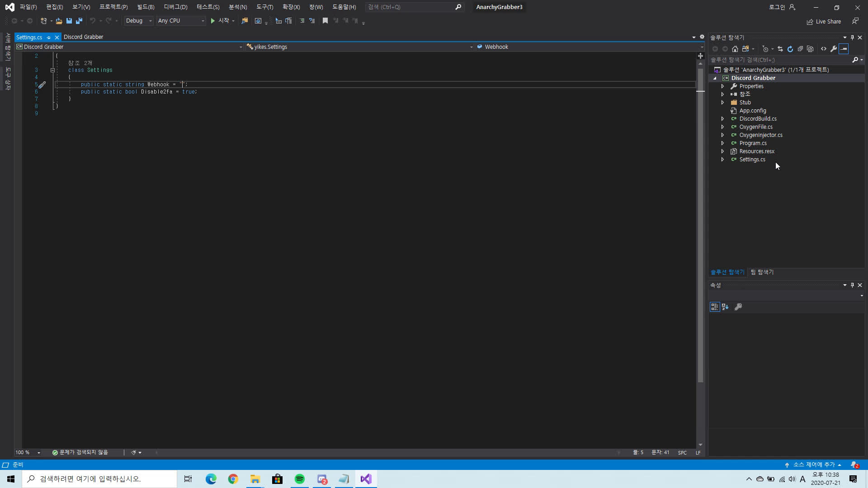Viewport: 868px width, 488px height.
Task: Toggle Preview Selected Items button
Action: [844, 49]
